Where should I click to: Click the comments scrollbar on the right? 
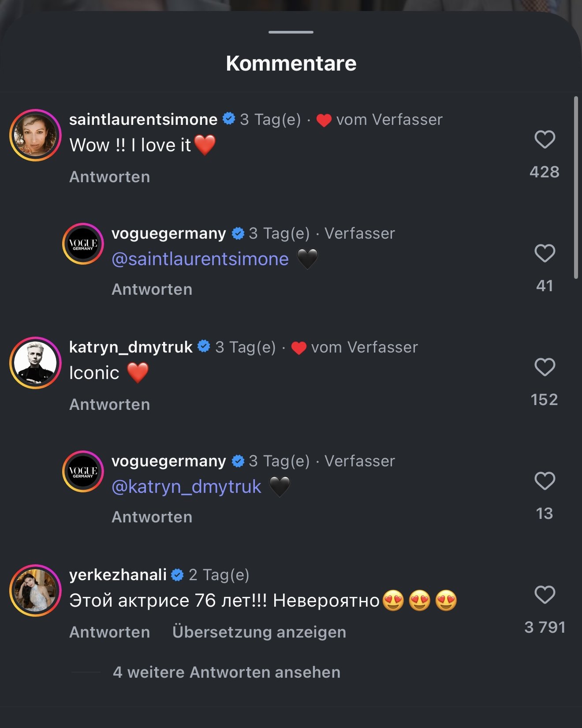pos(576,188)
